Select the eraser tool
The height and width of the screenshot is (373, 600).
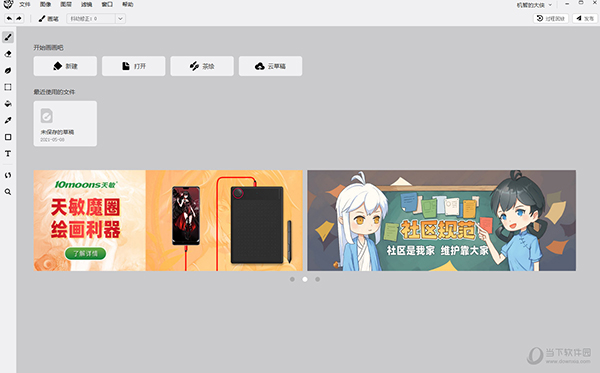click(8, 54)
